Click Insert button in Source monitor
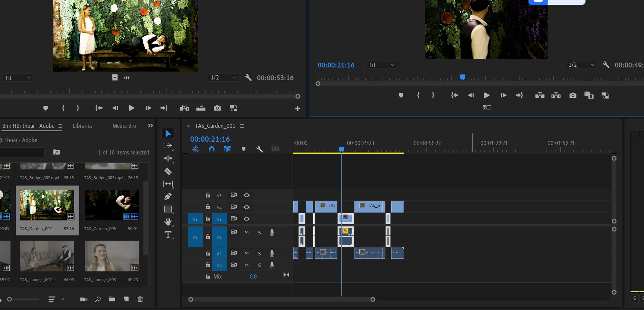 point(184,108)
